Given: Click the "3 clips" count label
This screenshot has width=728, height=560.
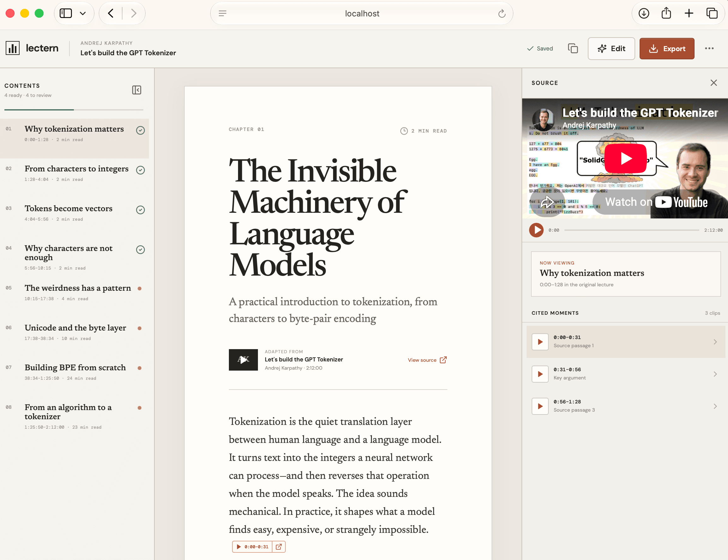Looking at the screenshot, I should click(x=712, y=313).
